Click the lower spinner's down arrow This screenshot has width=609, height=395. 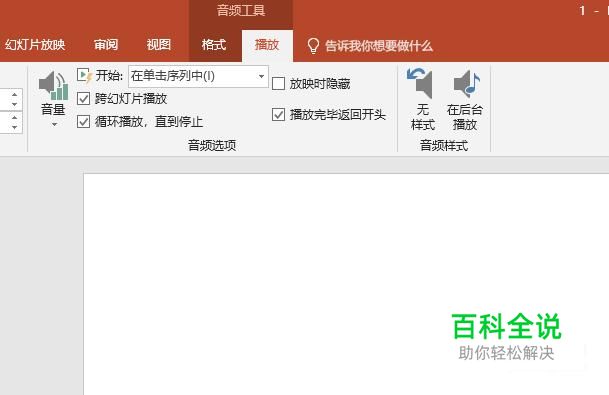click(x=14, y=127)
